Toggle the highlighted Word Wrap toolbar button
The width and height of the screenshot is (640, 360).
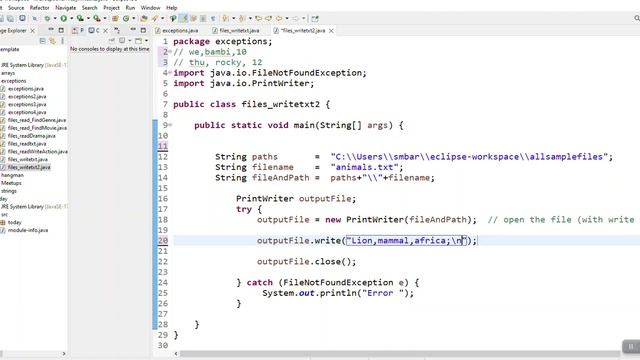pos(183,18)
